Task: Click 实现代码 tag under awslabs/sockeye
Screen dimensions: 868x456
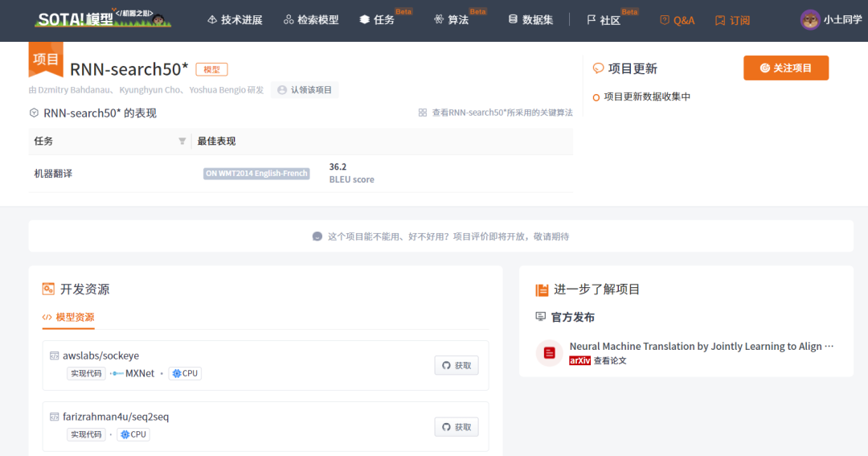Action: point(86,373)
